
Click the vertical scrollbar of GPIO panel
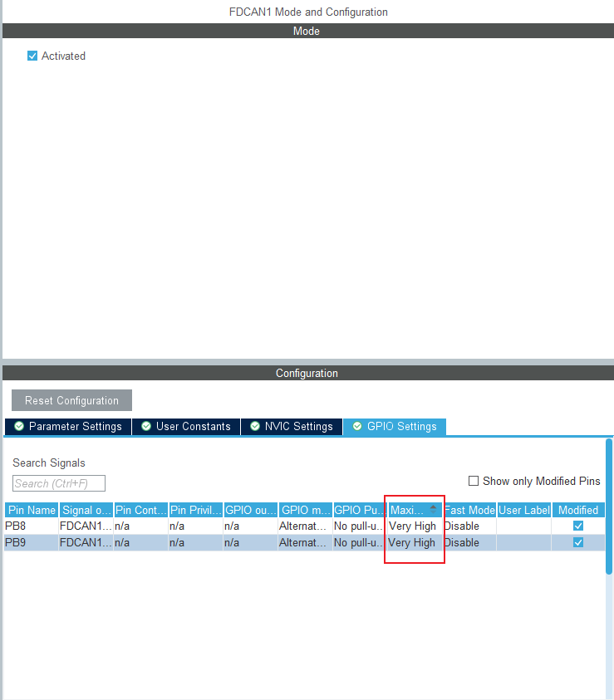609,507
